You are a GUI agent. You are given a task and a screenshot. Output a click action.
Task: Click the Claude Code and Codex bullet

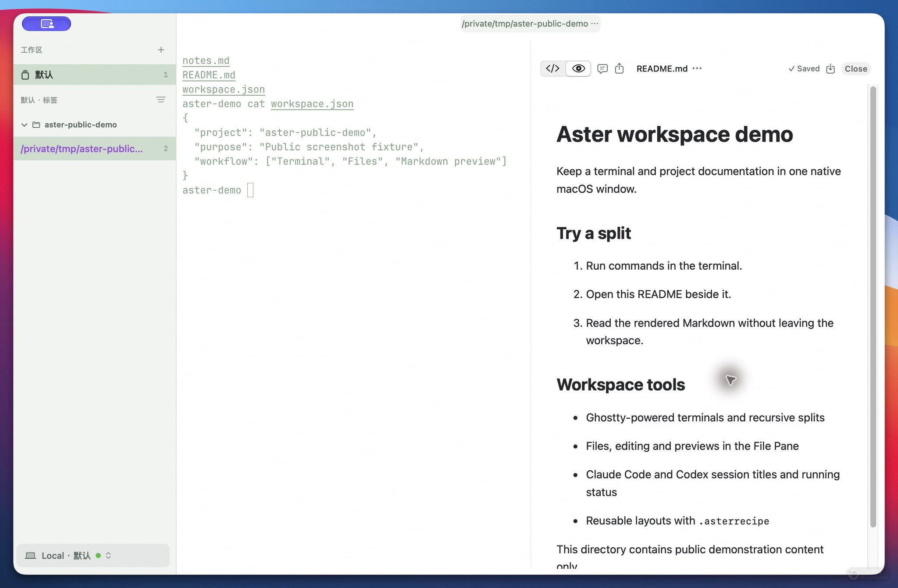713,483
